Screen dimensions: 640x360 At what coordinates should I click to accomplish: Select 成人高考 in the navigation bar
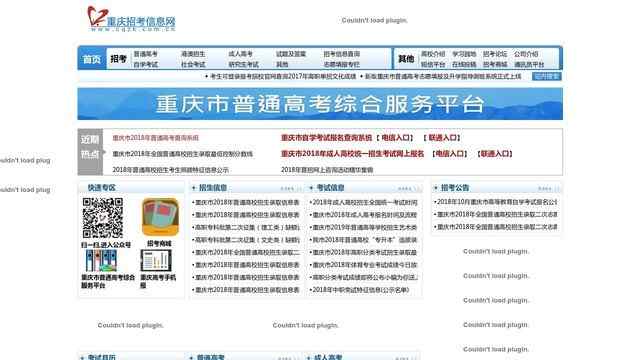pos(240,54)
